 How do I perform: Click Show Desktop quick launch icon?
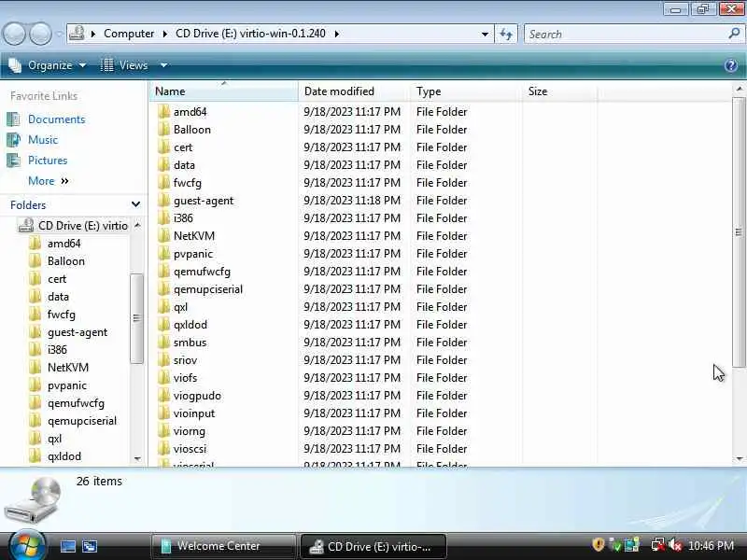tap(67, 546)
